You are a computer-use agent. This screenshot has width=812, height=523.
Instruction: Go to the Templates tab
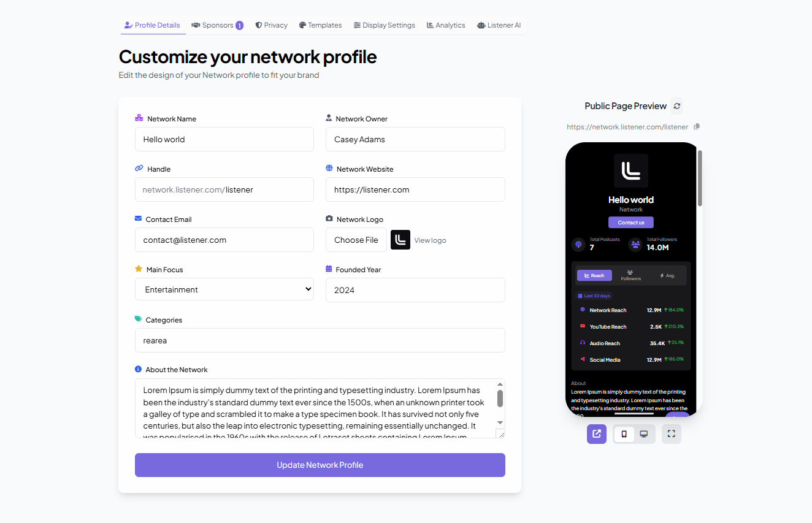[320, 25]
